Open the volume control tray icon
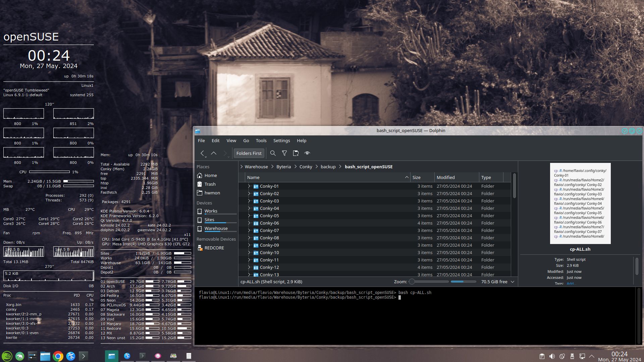Viewport: 644px width, 362px height. 552,356
